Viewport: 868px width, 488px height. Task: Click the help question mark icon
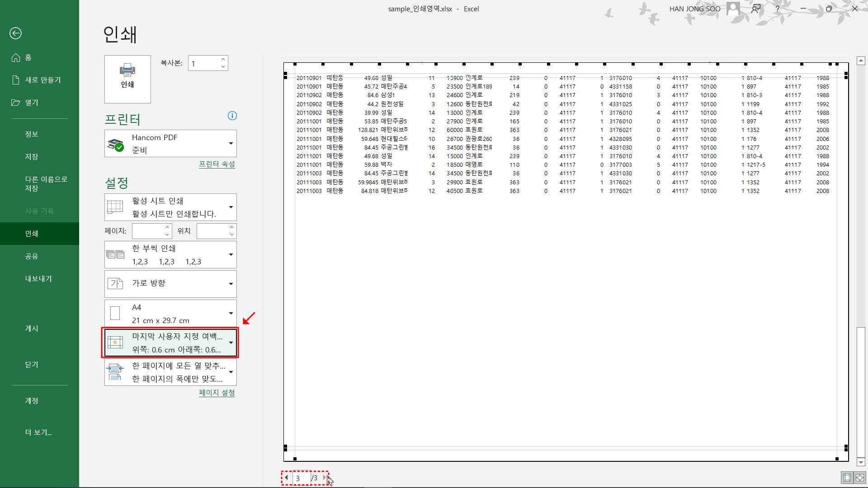777,9
